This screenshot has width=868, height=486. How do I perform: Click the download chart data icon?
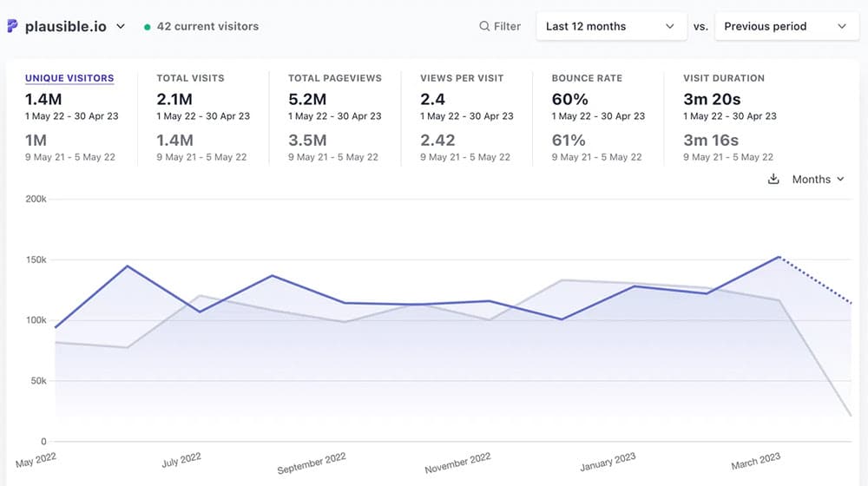click(x=773, y=179)
